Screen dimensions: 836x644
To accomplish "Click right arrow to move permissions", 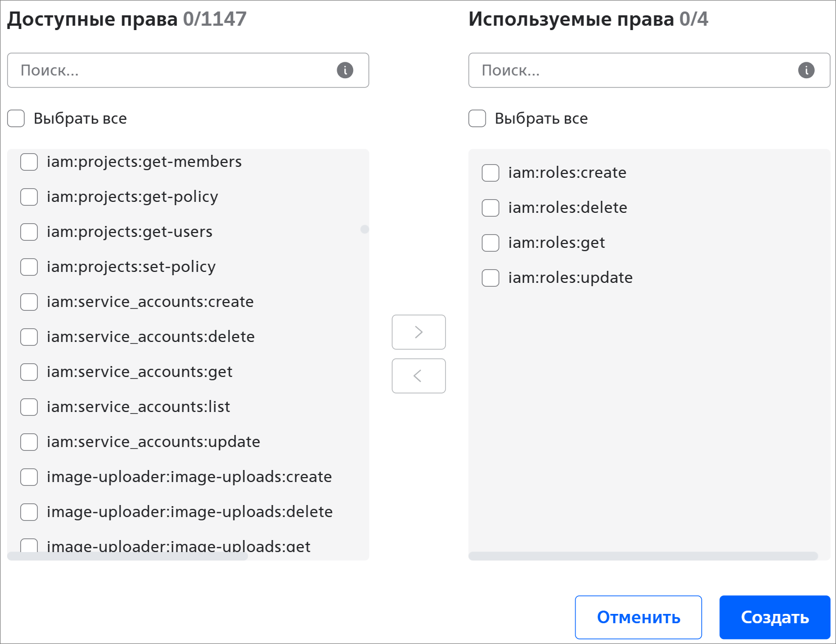I will [x=419, y=332].
